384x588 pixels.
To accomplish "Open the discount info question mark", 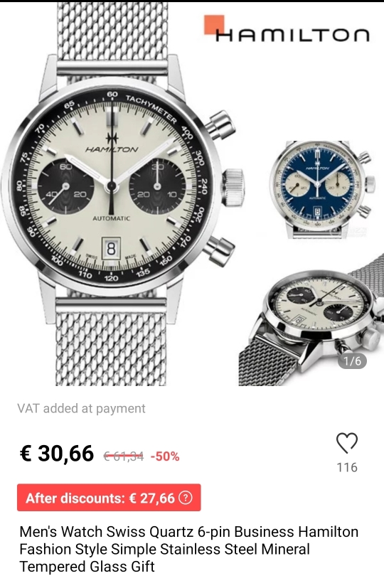I will (x=186, y=498).
